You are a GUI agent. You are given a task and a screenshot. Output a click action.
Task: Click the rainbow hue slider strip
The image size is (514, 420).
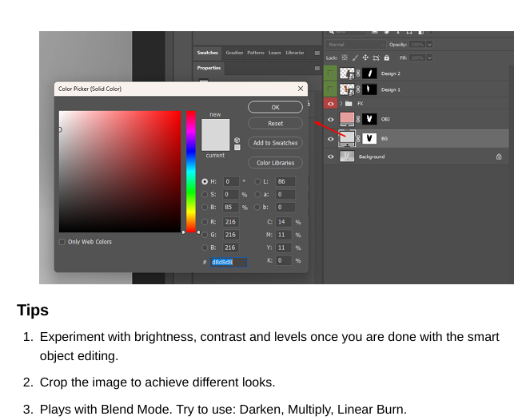pyautogui.click(x=191, y=172)
